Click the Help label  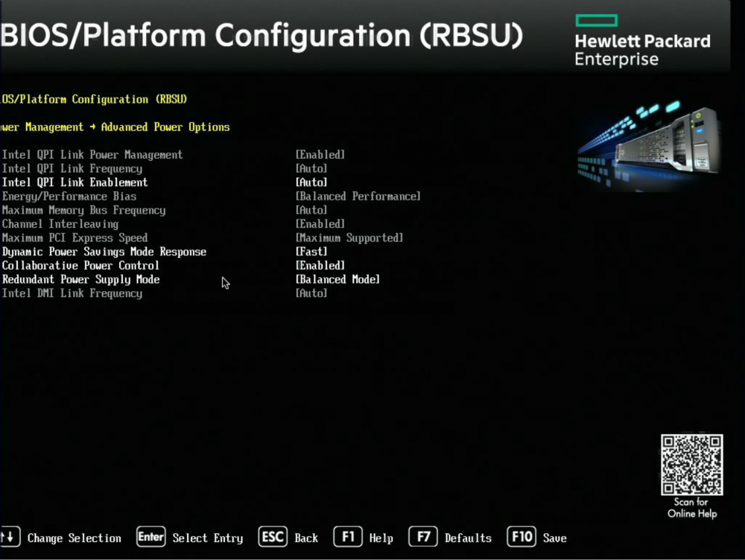tap(381, 538)
